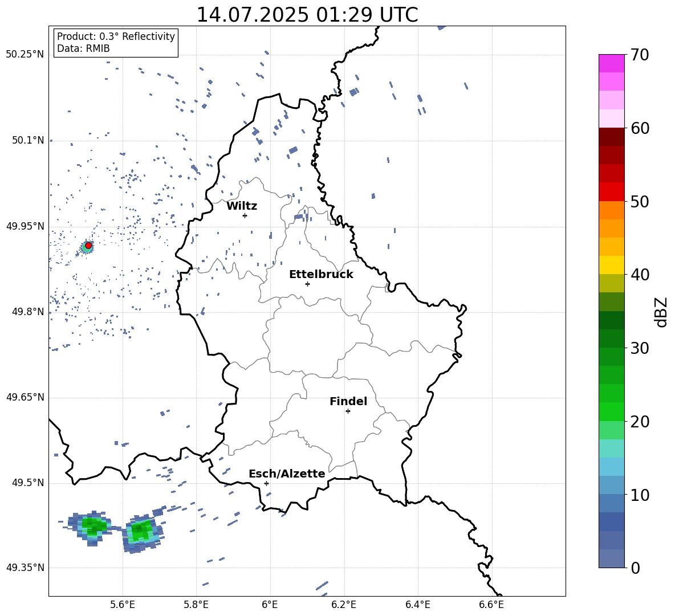
Task: Click the 49.65°N latitude label
Action: (x=25, y=397)
